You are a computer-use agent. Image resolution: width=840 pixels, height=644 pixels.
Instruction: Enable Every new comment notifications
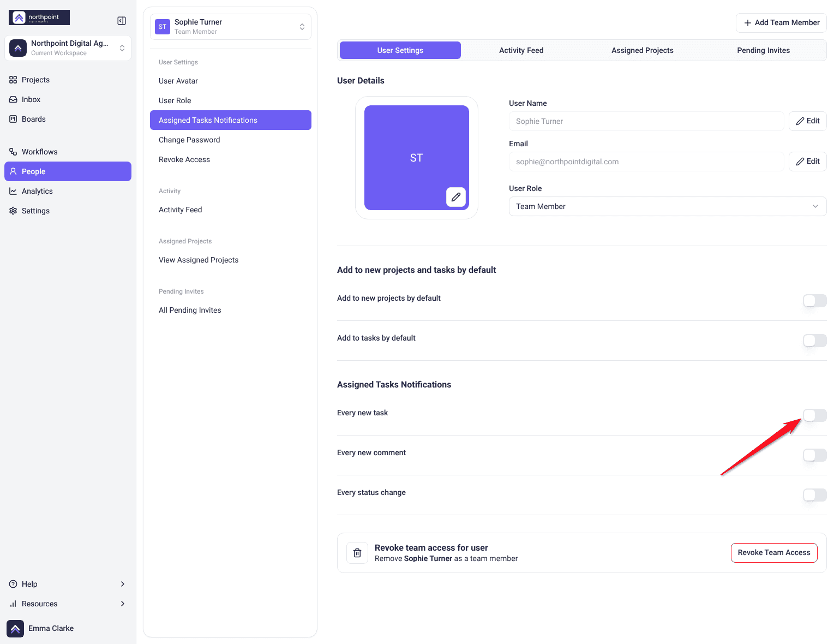pyautogui.click(x=815, y=455)
